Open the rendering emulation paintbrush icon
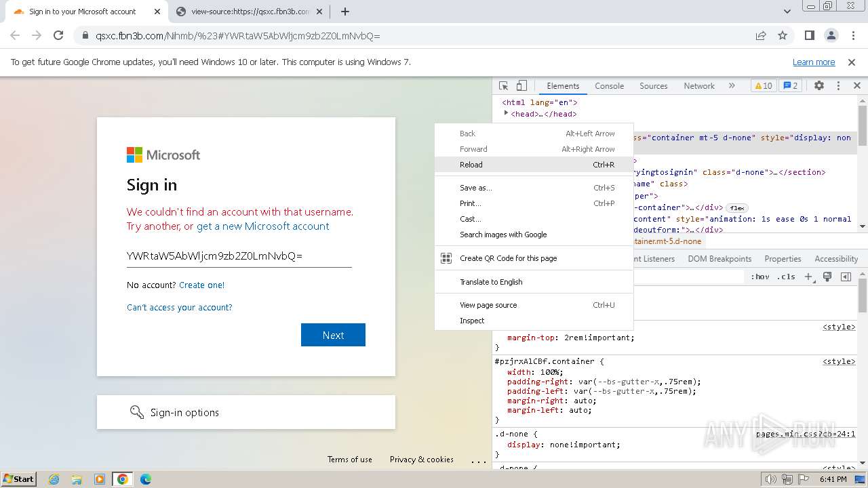Image resolution: width=868 pixels, height=488 pixels. 827,277
